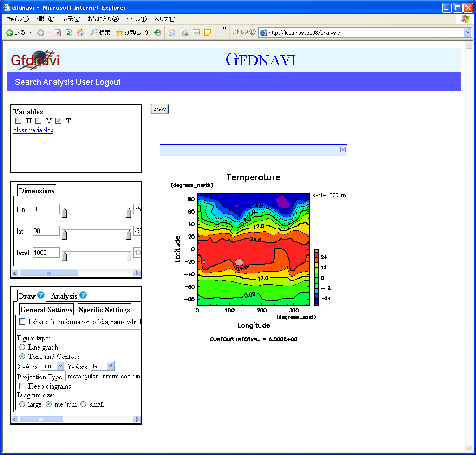Screen dimensions: 476x455
Task: Click the clear variables link
Action: (x=33, y=130)
